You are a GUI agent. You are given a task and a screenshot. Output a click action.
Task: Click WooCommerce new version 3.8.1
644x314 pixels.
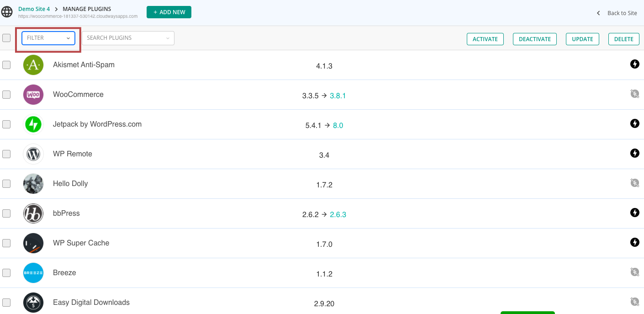tap(338, 96)
